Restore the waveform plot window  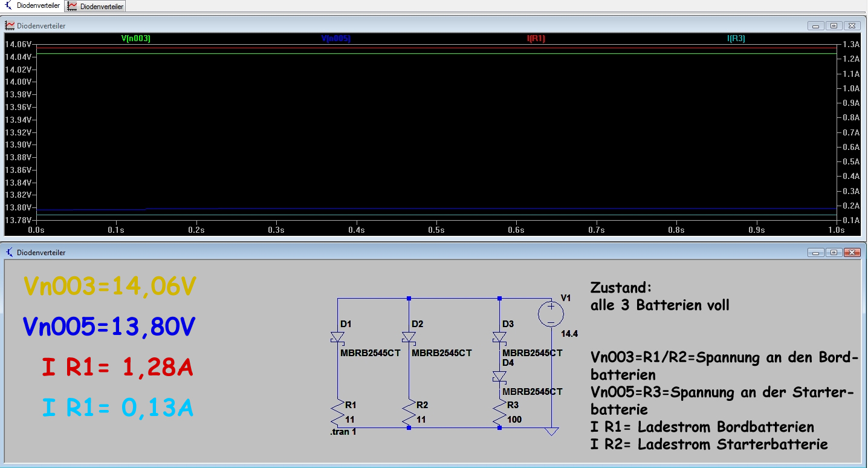pos(834,26)
